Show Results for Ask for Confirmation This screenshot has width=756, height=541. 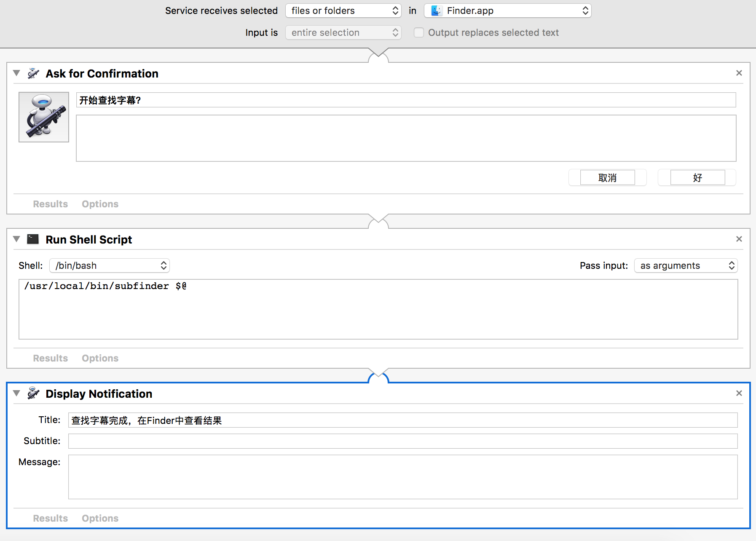[51, 204]
